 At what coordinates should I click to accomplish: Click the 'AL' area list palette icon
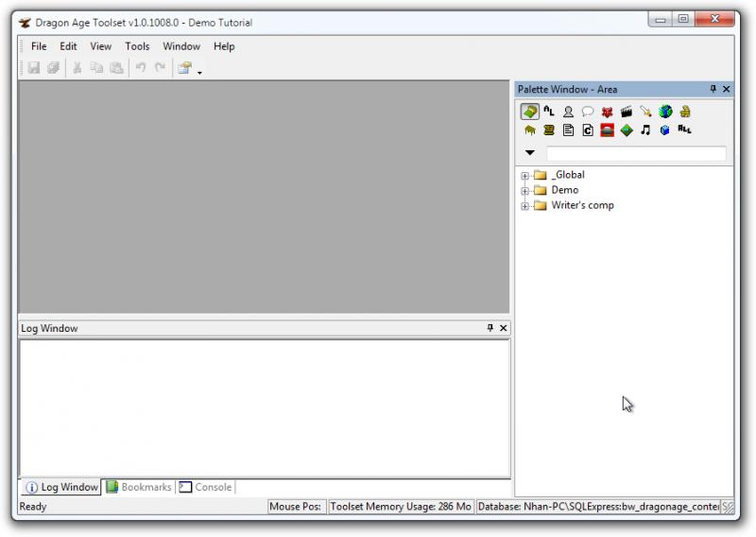549,112
